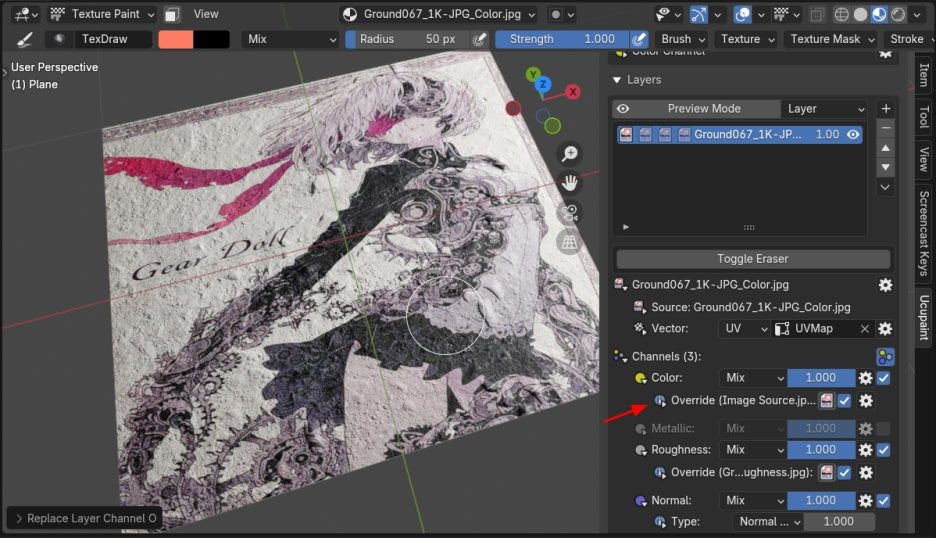This screenshot has width=936, height=538.
Task: Open the Layer preview type dropdown
Action: [x=826, y=109]
